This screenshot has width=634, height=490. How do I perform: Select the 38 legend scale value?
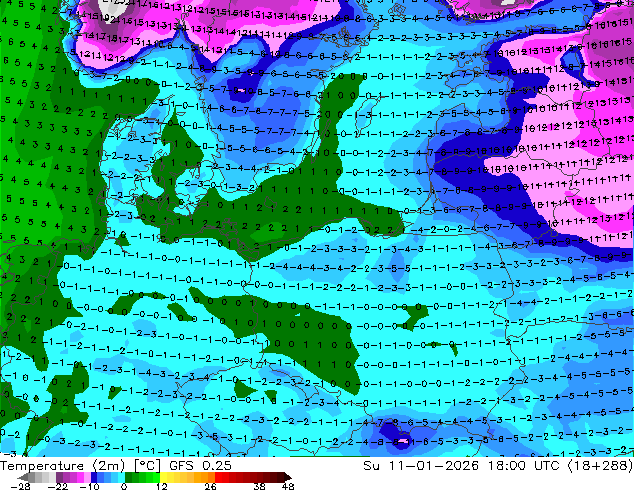pos(260,486)
